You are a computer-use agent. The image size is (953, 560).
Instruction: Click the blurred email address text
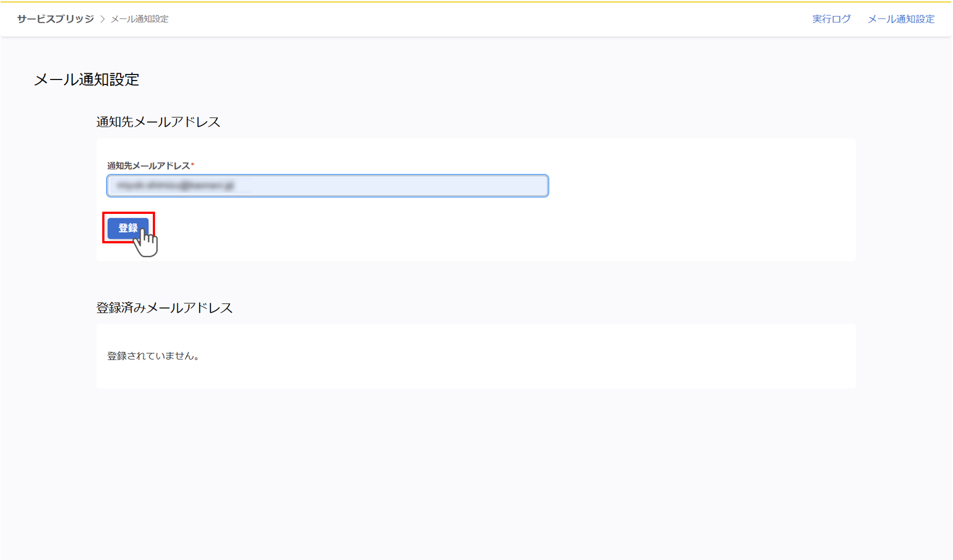click(175, 186)
